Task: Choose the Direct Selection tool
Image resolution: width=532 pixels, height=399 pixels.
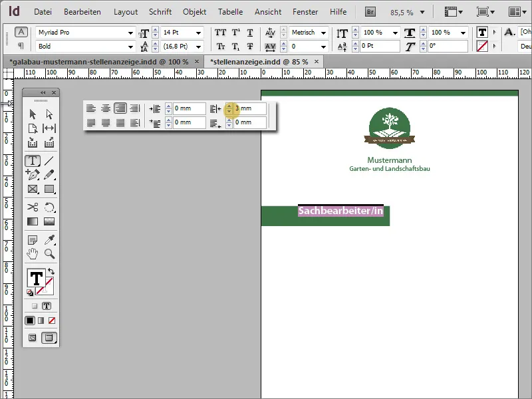Action: tap(49, 114)
